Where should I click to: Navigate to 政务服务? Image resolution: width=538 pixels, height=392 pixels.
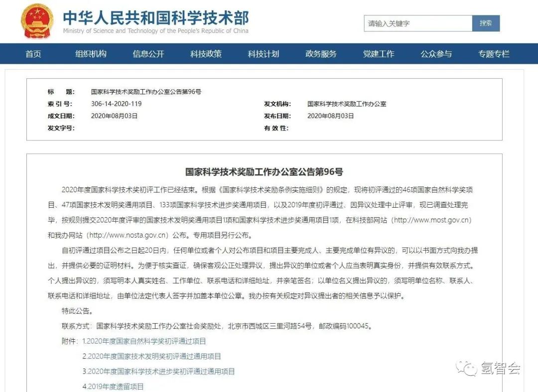tap(321, 54)
